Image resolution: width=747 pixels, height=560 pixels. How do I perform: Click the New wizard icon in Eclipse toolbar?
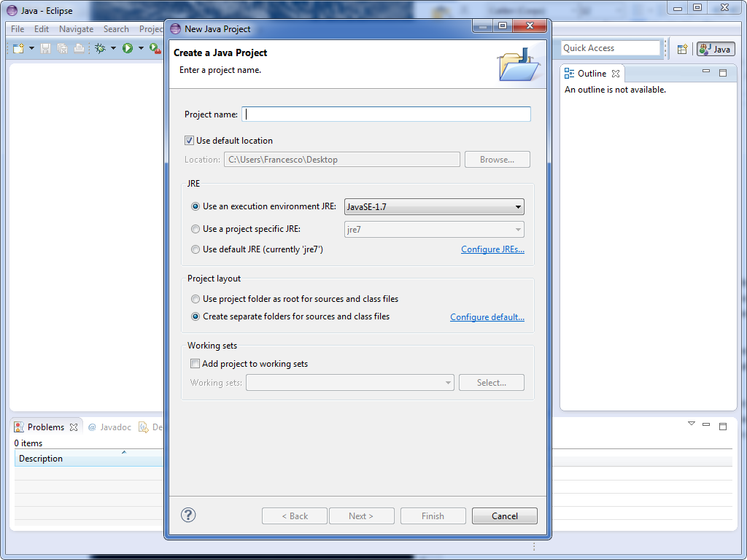(18, 48)
